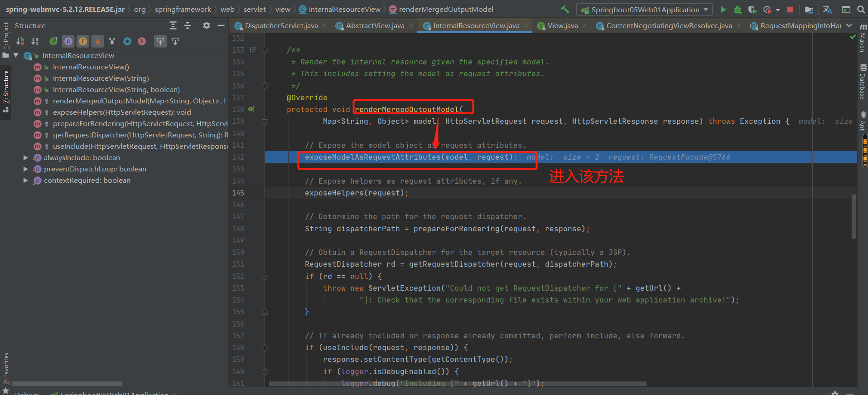The height and width of the screenshot is (395, 868).
Task: Select the InternalResourceView.java tab
Action: [x=476, y=26]
